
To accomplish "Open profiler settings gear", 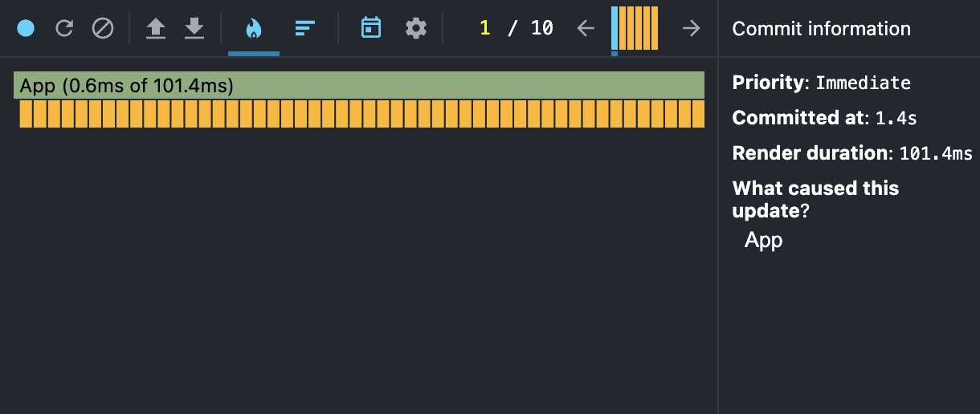I will pos(415,29).
